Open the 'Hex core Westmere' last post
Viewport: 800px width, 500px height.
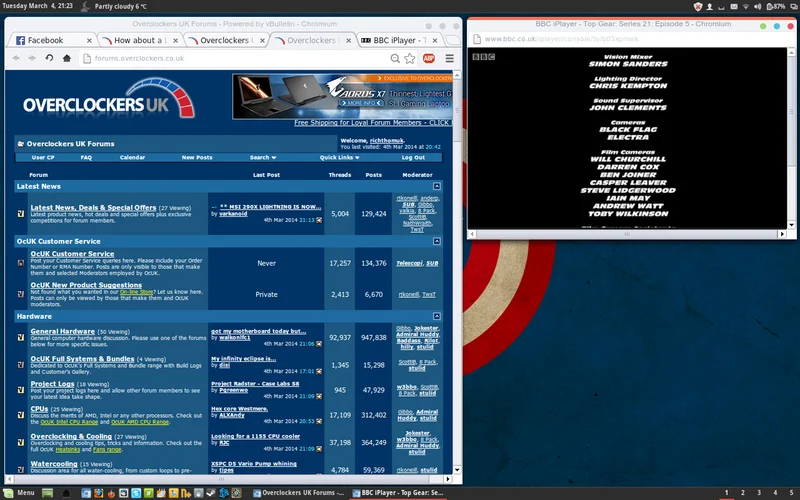[x=239, y=409]
